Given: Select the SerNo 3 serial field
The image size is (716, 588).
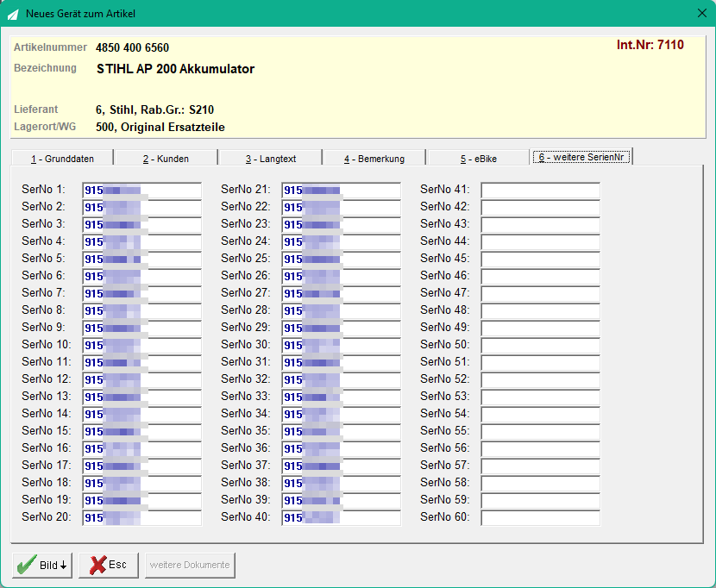Looking at the screenshot, I should pyautogui.click(x=142, y=225).
